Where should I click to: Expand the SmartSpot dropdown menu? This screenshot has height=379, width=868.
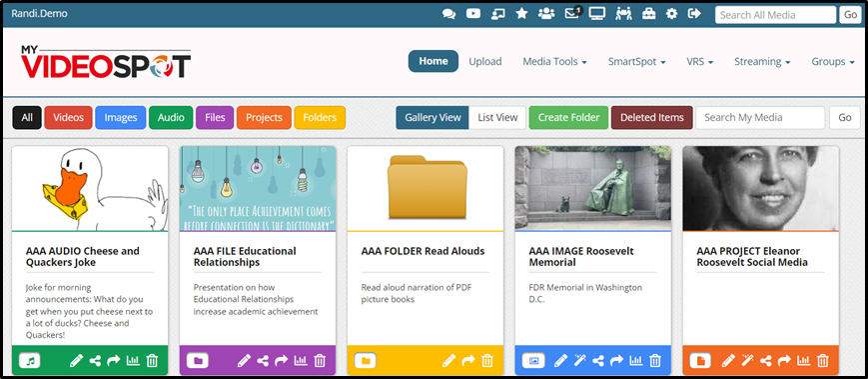[x=636, y=62]
